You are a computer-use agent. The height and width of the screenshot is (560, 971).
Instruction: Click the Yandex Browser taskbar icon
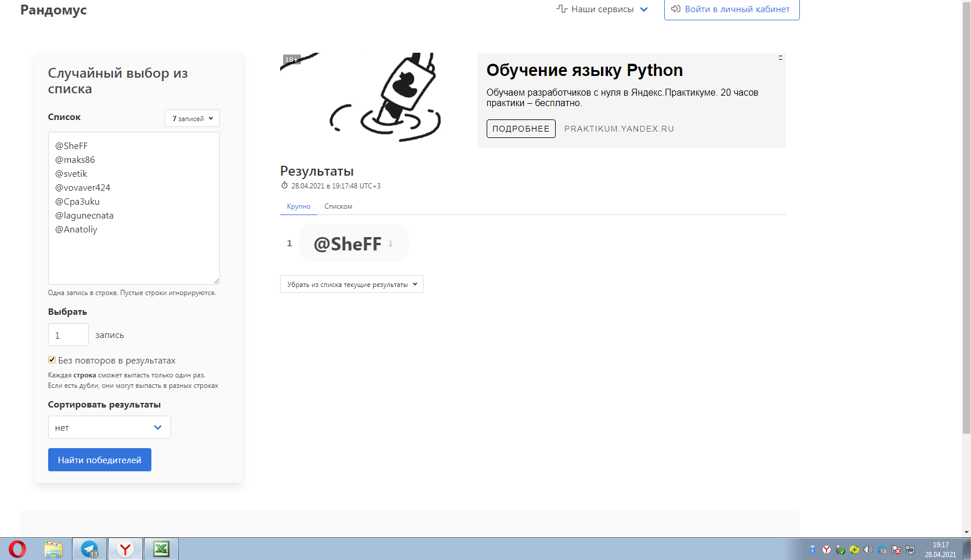125,549
